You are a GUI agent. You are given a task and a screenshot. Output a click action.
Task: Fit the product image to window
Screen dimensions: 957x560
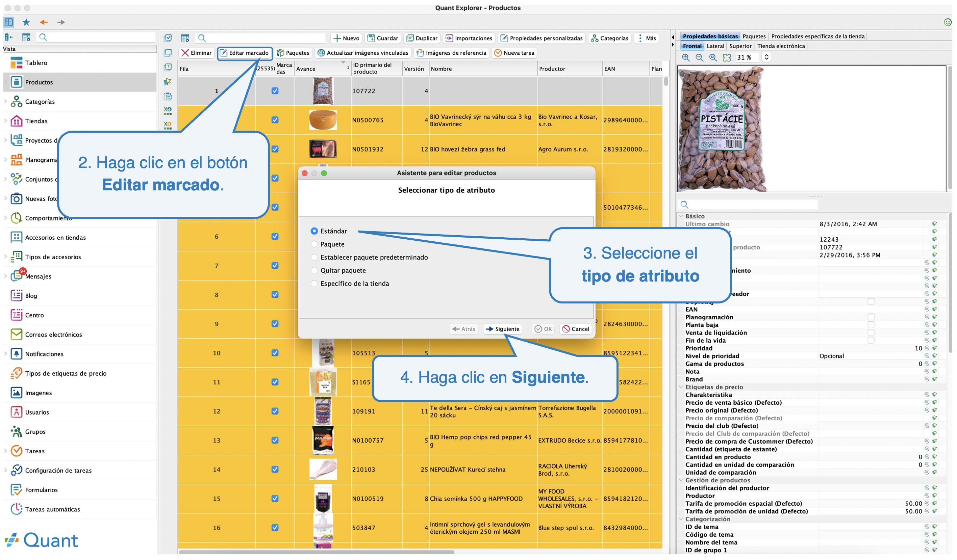727,57
